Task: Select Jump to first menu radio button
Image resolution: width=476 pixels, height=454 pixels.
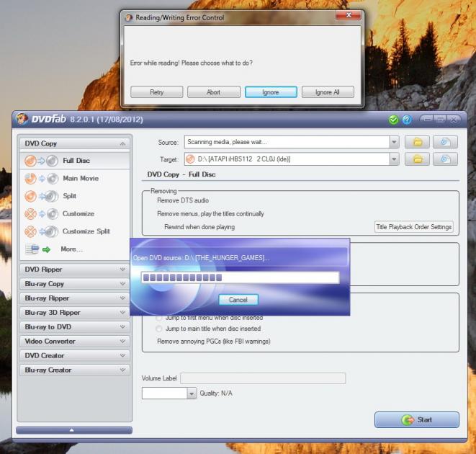Action: point(158,318)
